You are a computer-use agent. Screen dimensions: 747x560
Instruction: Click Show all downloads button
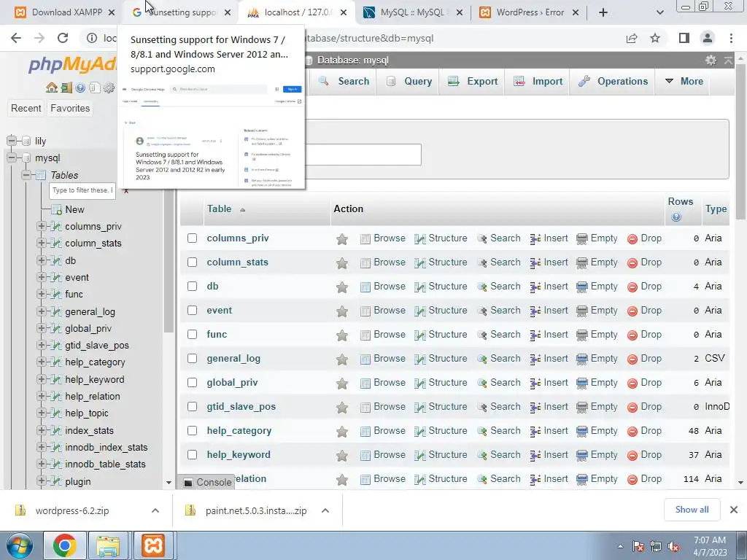(692, 510)
